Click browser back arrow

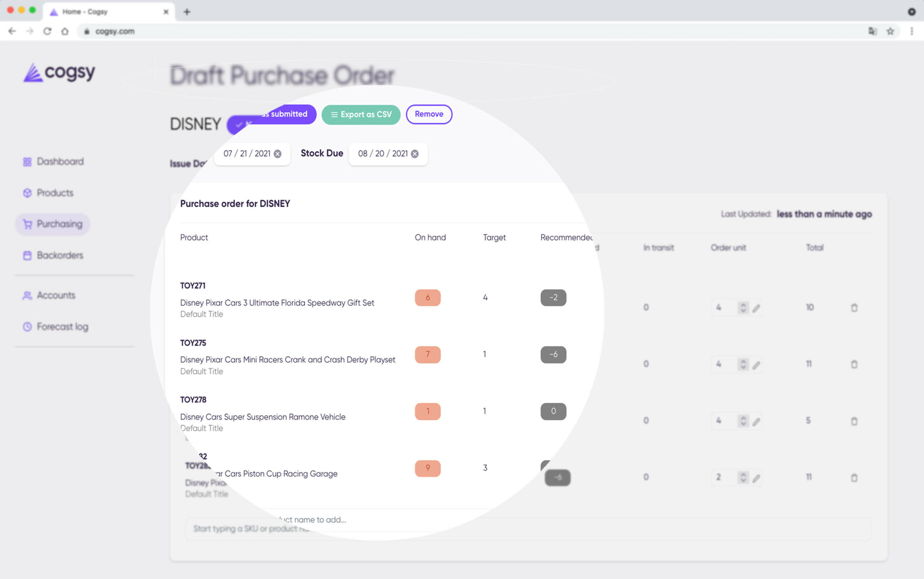point(12,31)
